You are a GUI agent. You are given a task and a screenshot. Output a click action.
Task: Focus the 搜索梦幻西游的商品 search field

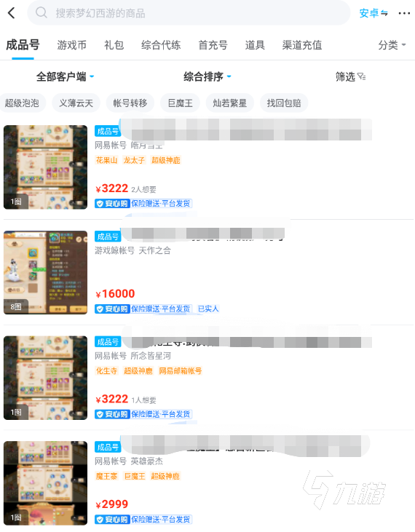(x=189, y=13)
